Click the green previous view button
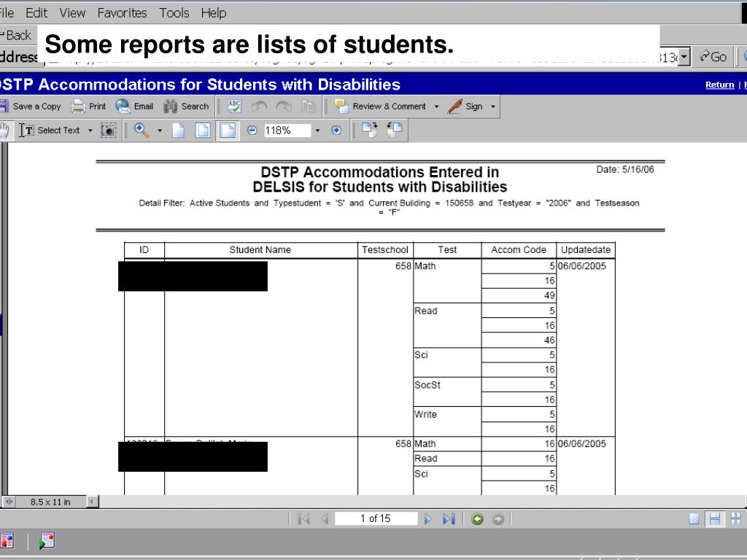Image resolution: width=747 pixels, height=560 pixels. point(477,519)
